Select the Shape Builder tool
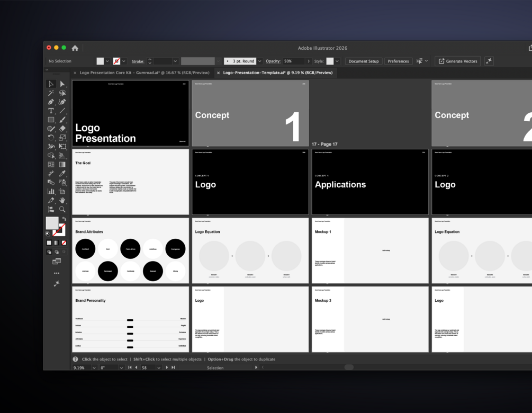 click(51, 156)
